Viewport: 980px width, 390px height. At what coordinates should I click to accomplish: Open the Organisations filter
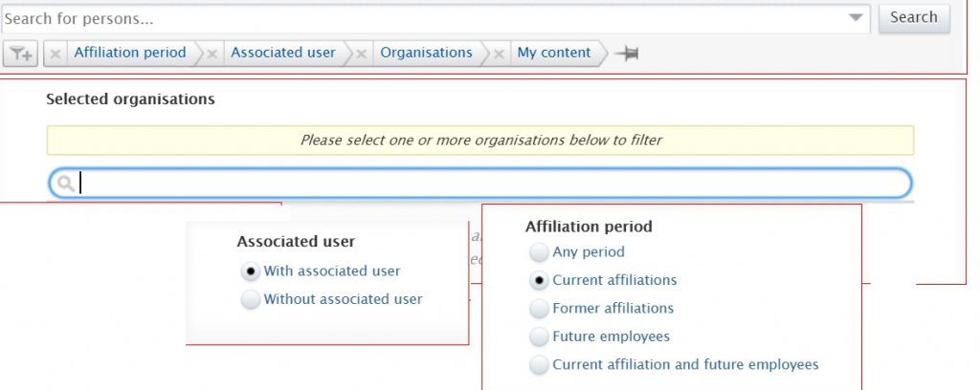pos(426,54)
